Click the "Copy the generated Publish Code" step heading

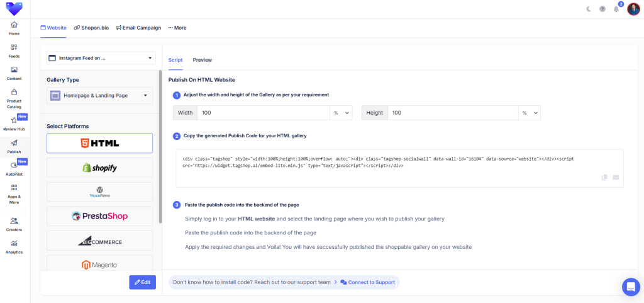click(245, 135)
